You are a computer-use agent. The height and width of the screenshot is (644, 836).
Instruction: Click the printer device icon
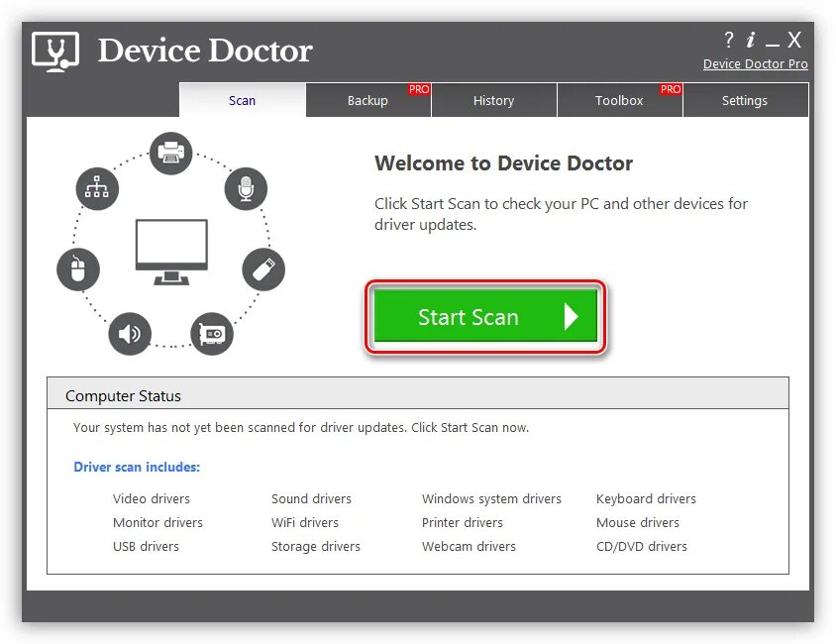170,153
